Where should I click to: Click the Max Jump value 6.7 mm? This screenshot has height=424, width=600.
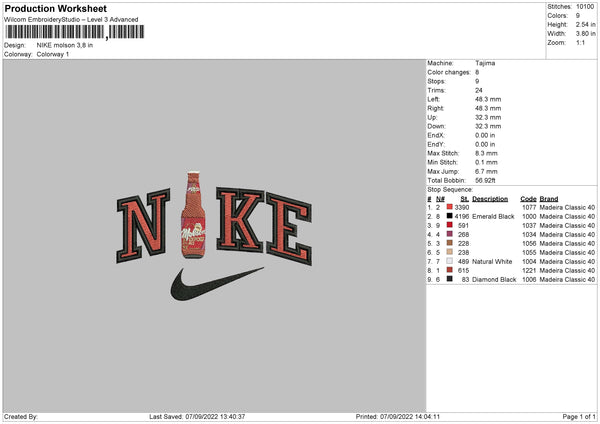(x=486, y=171)
